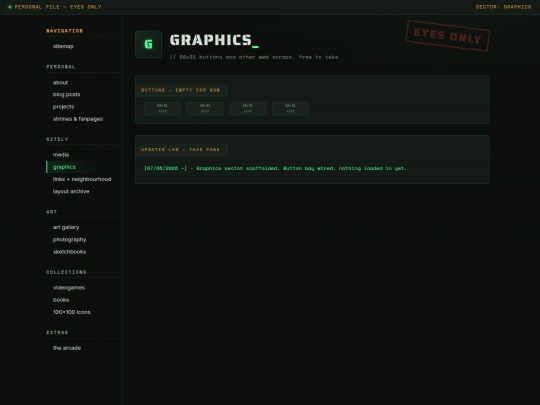Click the GRAPHICS_ page heading
Viewport: 540px width, 405px height.
(214, 40)
